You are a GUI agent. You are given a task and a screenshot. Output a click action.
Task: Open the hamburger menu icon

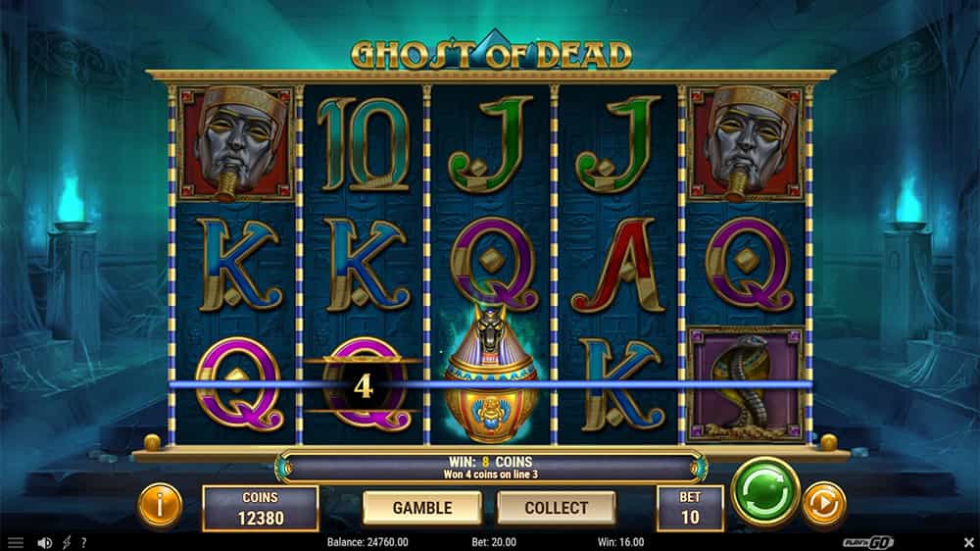coord(15,542)
